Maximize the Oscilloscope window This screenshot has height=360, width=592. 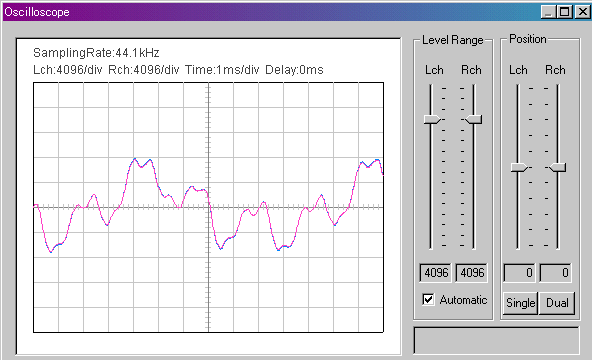coord(564,12)
